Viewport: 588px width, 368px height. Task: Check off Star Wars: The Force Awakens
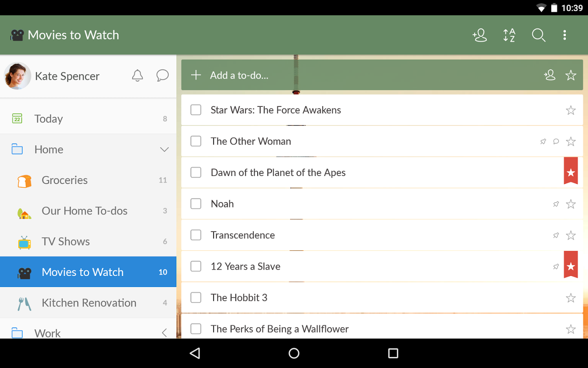[x=196, y=110]
